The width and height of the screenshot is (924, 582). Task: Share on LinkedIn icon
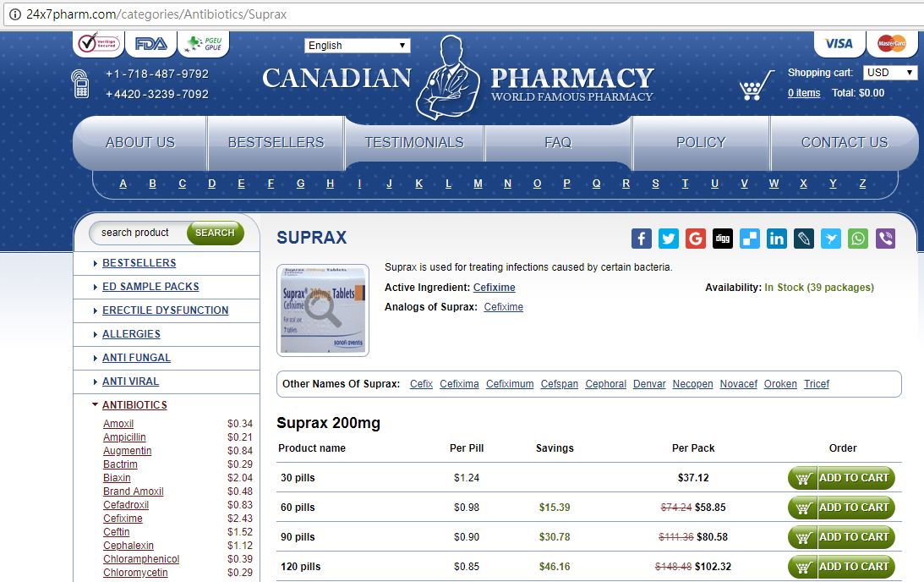click(x=777, y=239)
